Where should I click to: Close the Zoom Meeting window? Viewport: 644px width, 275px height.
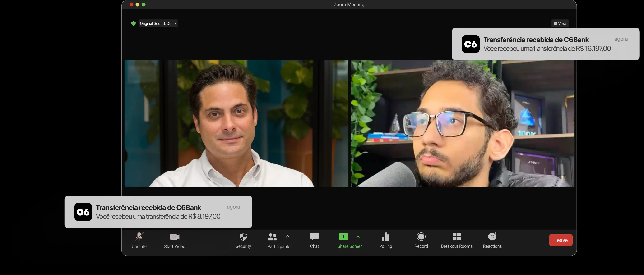coord(131,5)
